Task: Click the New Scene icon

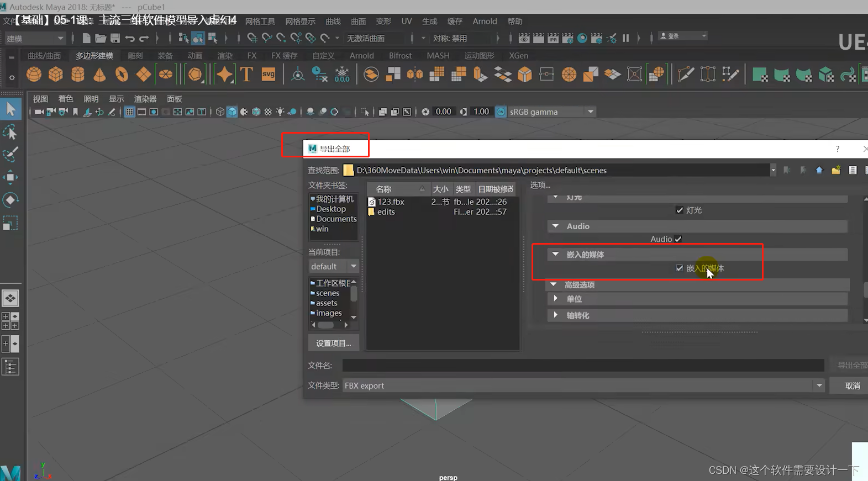Action: coord(86,38)
